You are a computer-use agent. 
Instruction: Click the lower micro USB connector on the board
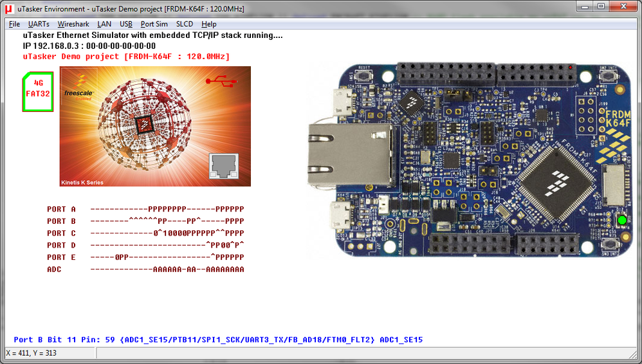pos(342,215)
